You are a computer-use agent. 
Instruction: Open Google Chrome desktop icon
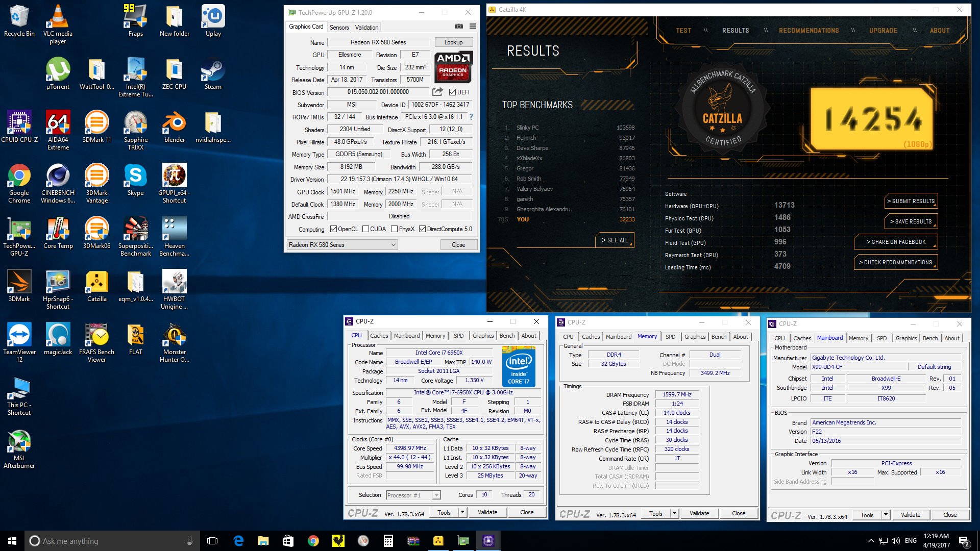click(x=19, y=183)
